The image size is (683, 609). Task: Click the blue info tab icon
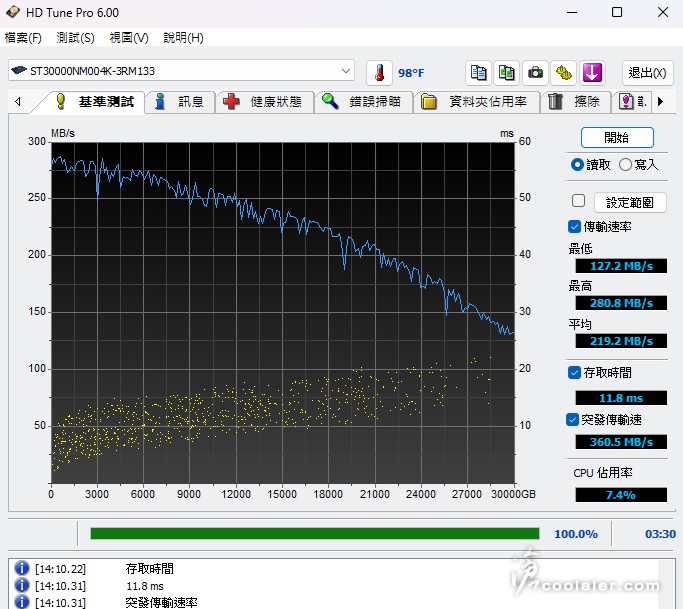[160, 102]
